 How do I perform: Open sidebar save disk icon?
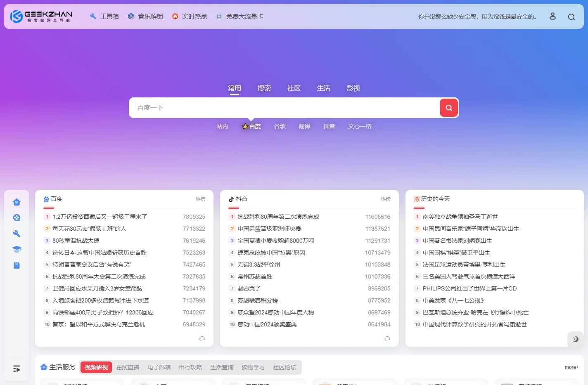point(17,265)
